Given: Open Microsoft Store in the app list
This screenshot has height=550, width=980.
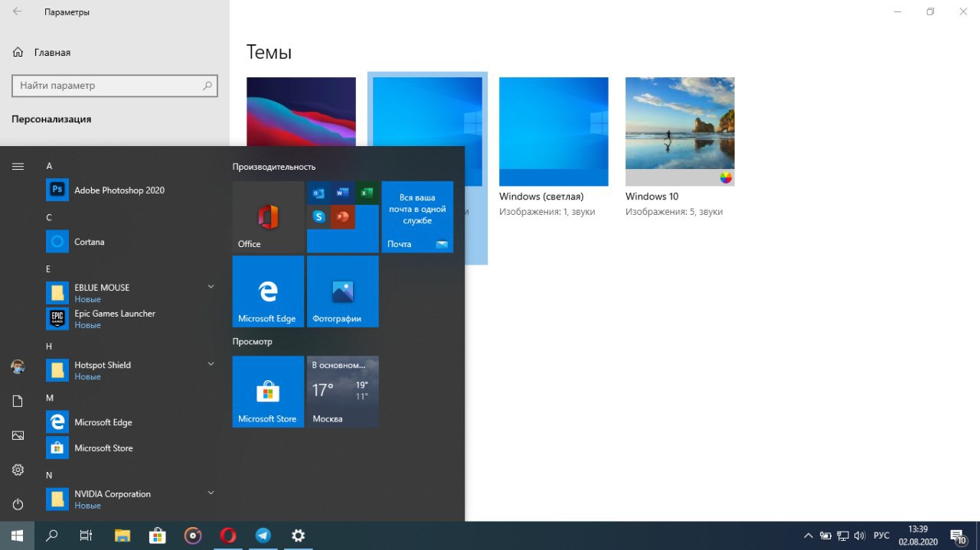Looking at the screenshot, I should 130,448.
